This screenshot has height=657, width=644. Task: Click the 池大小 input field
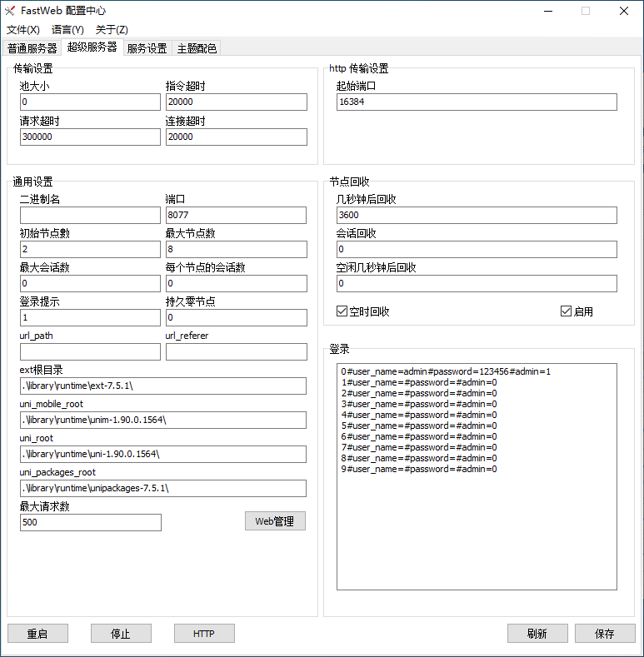tap(90, 102)
